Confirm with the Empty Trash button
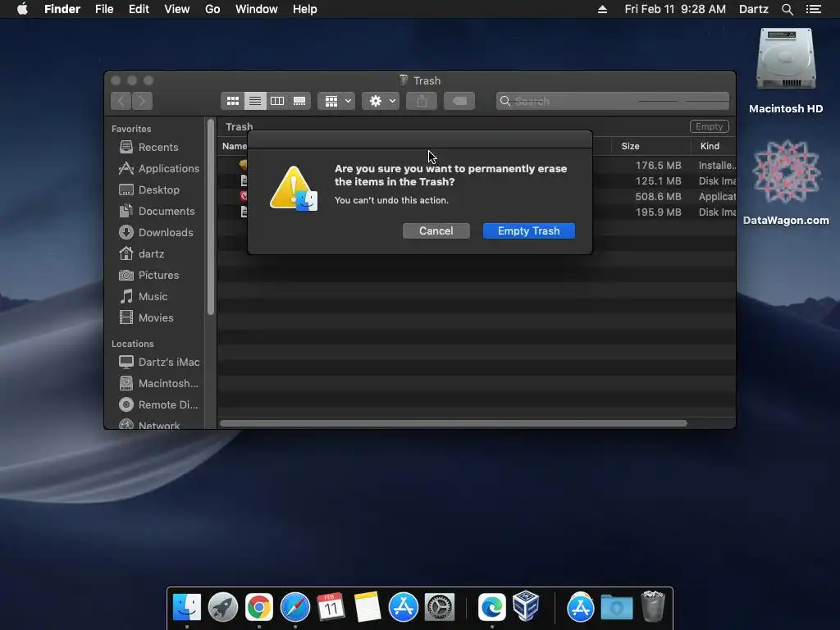Viewport: 840px width, 630px height. tap(529, 231)
